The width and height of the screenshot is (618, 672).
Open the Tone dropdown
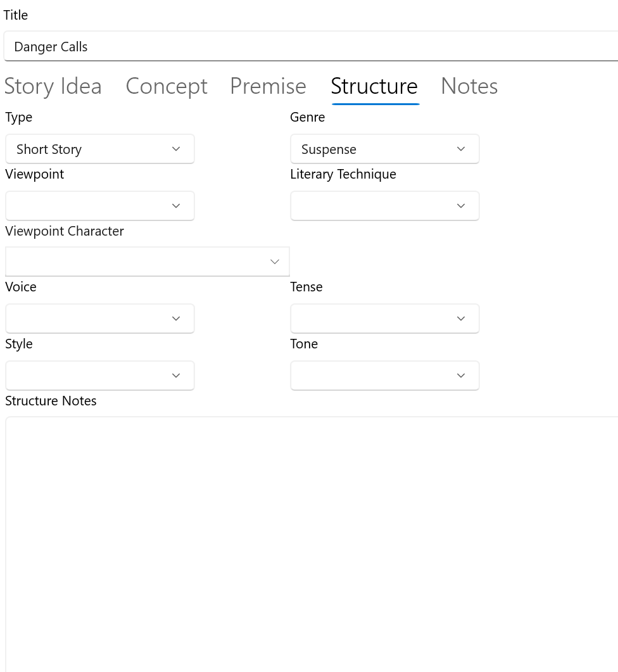[x=385, y=376]
